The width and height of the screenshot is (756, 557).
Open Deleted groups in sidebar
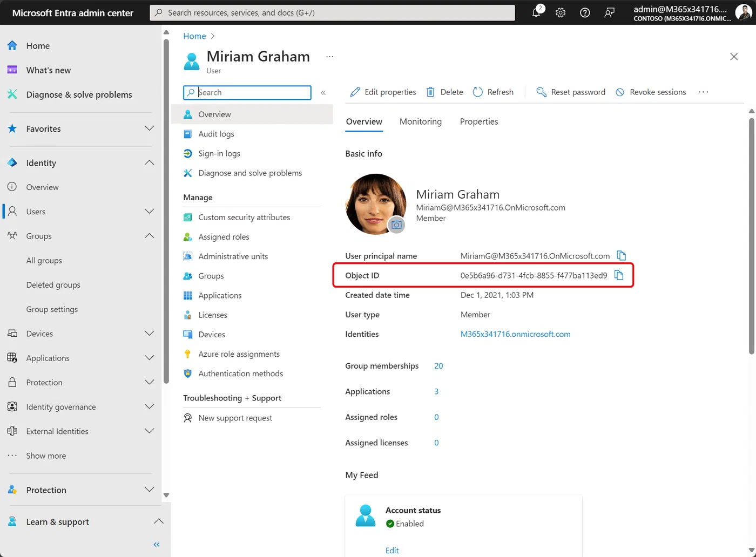[x=53, y=285]
